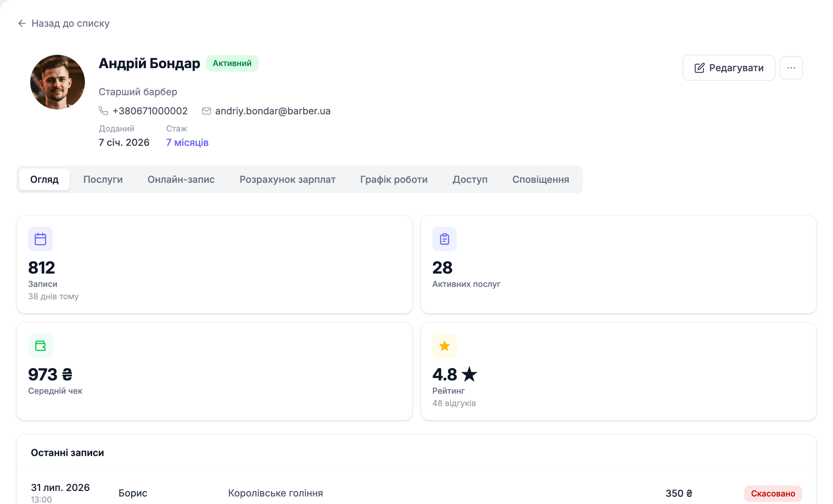This screenshot has width=833, height=504.
Task: Click the clipboard icon in services card
Action: tap(445, 239)
